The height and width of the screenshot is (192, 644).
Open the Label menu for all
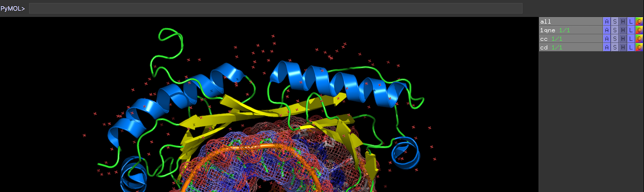[x=631, y=21]
